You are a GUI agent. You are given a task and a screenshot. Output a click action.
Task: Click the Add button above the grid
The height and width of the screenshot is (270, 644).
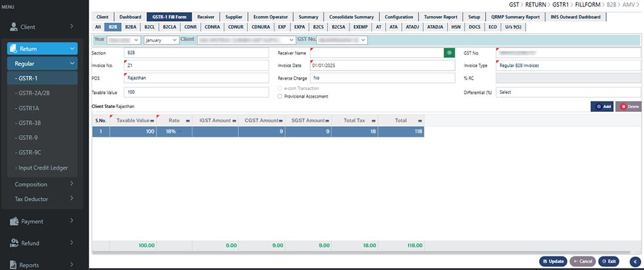click(602, 106)
